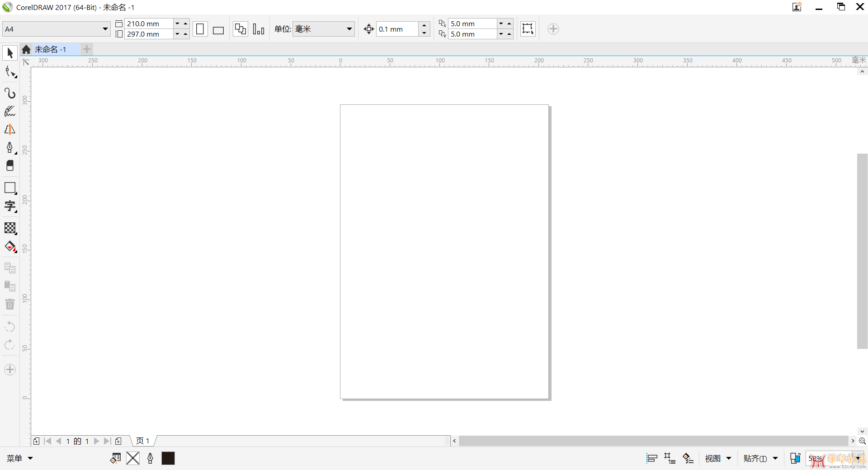Click the Paste icon in toolbox
Screen dimensions: 868x470
coord(10,286)
